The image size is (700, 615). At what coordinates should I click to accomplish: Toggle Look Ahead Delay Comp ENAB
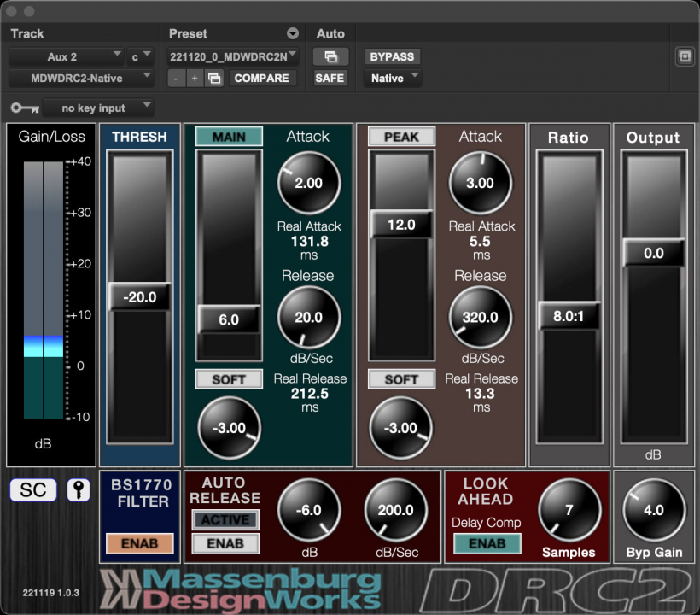[x=487, y=543]
